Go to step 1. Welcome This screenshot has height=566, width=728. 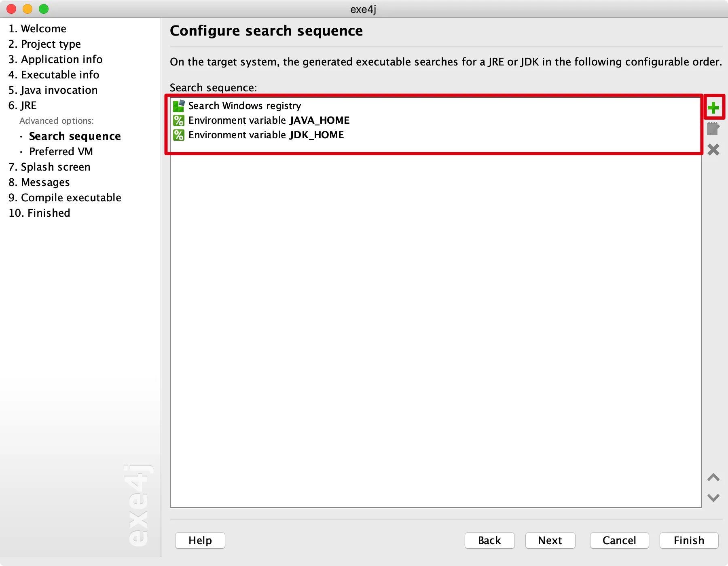pyautogui.click(x=37, y=29)
